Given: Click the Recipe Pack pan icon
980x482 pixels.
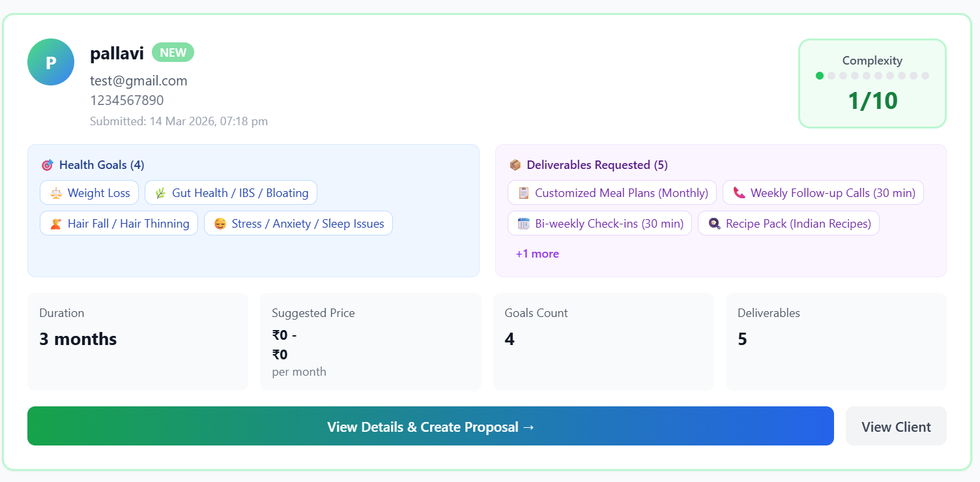Looking at the screenshot, I should coord(714,224).
